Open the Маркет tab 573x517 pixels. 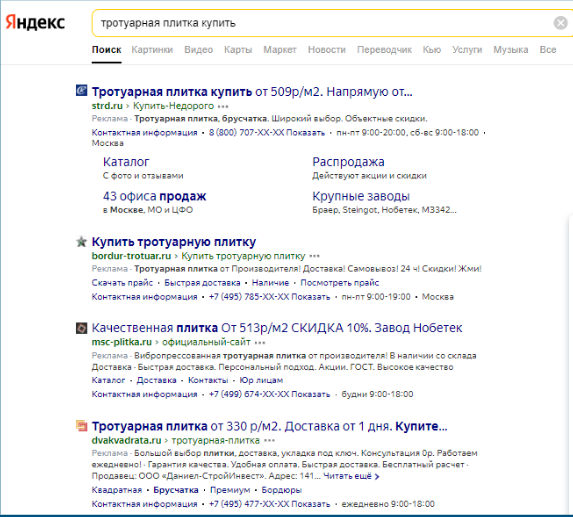[x=280, y=50]
